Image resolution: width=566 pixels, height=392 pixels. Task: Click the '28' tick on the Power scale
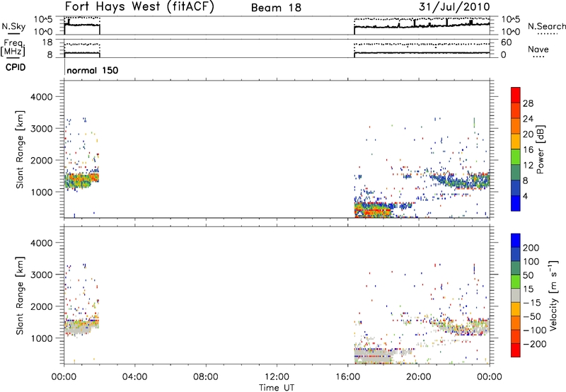click(528, 103)
